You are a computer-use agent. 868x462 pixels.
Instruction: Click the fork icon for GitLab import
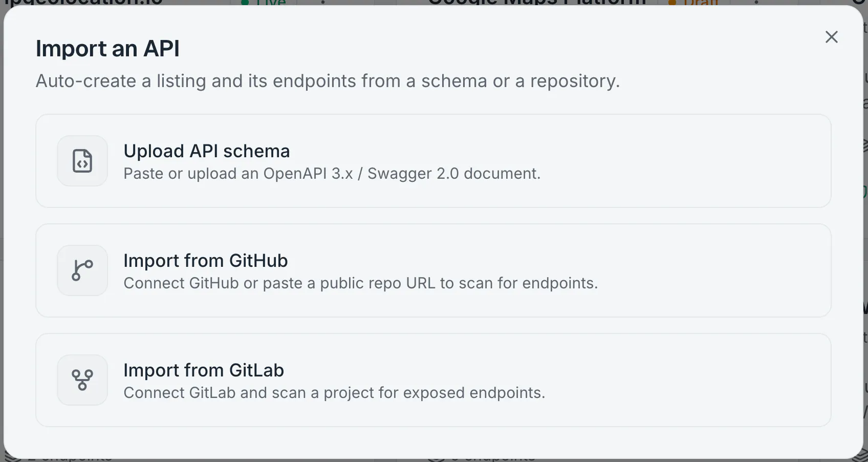tap(82, 380)
